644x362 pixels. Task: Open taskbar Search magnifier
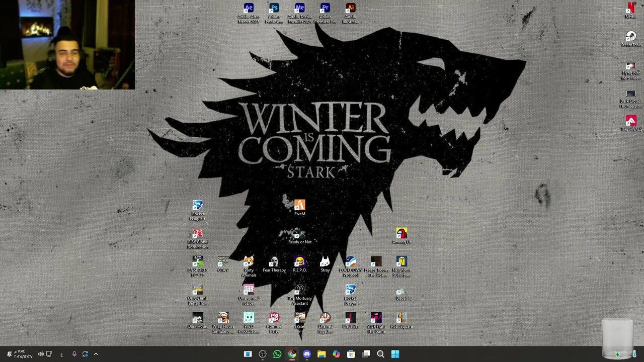[x=381, y=354]
